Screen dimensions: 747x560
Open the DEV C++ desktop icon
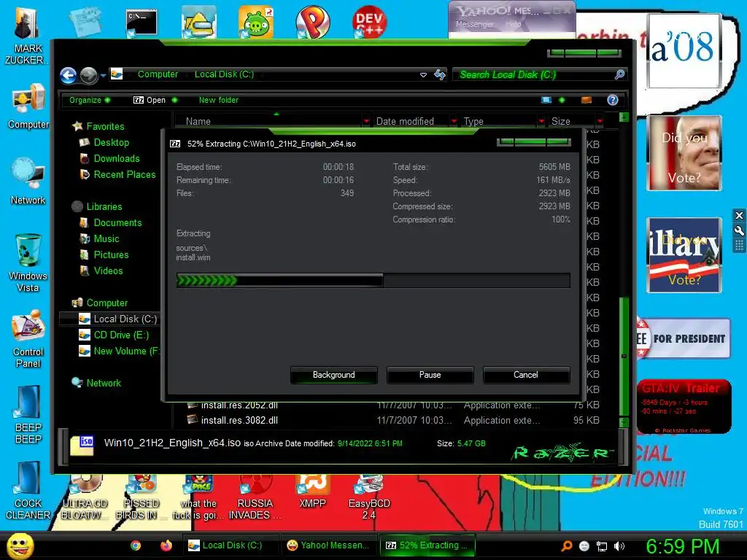point(369,22)
